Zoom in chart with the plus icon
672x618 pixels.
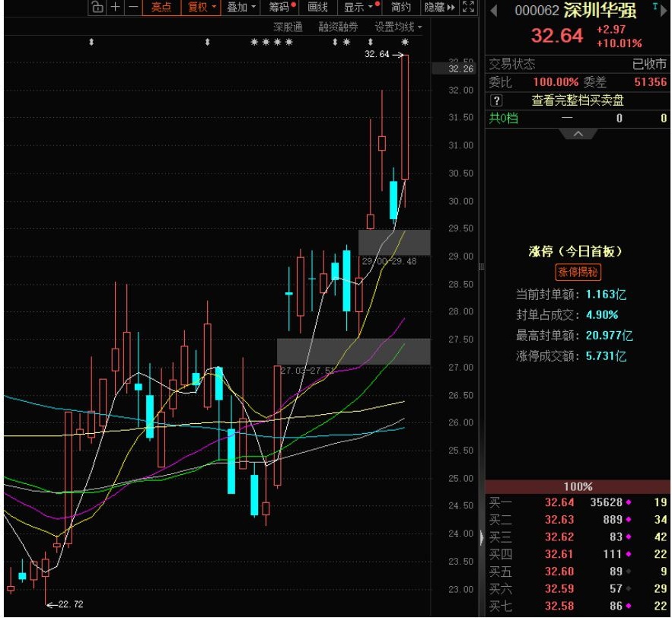tap(115, 7)
